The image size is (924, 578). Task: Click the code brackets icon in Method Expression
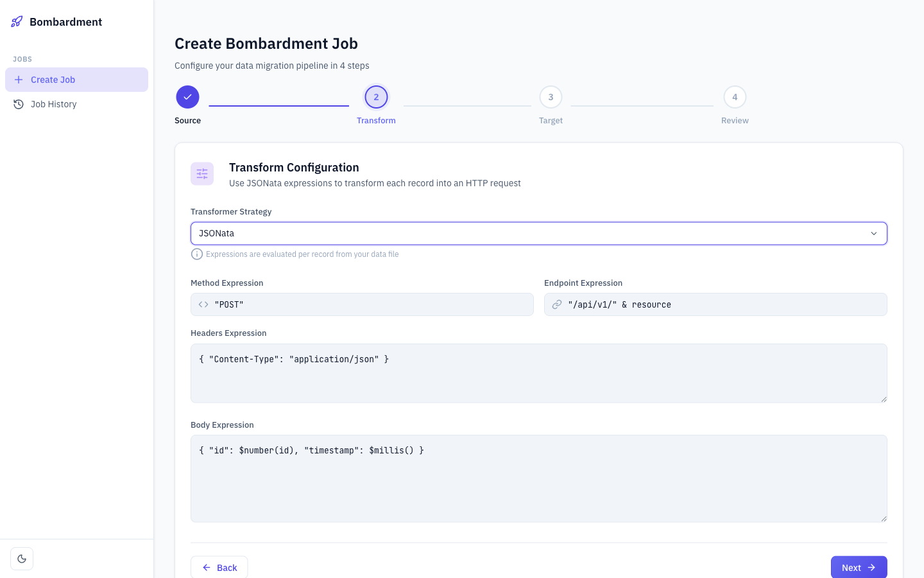(x=203, y=304)
